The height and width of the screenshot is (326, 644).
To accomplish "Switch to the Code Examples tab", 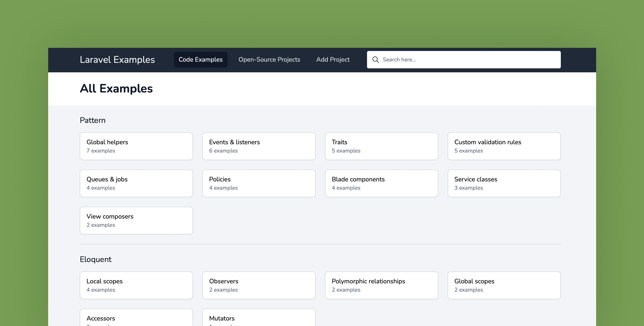I will pyautogui.click(x=200, y=59).
